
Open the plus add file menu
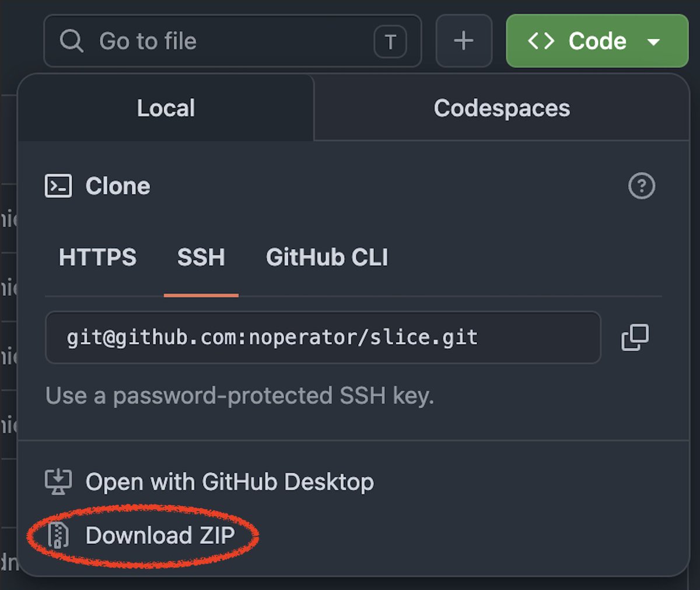pos(464,41)
